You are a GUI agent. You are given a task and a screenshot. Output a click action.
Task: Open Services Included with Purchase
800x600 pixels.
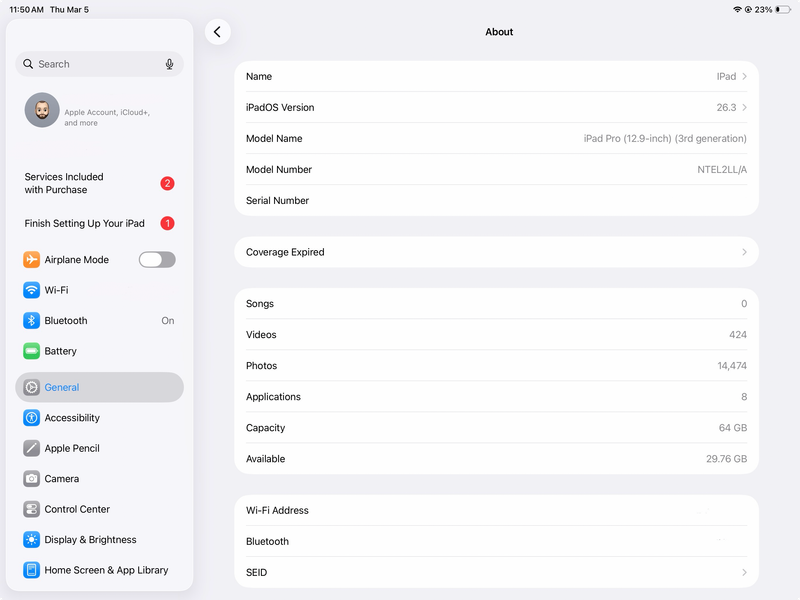pyautogui.click(x=99, y=183)
